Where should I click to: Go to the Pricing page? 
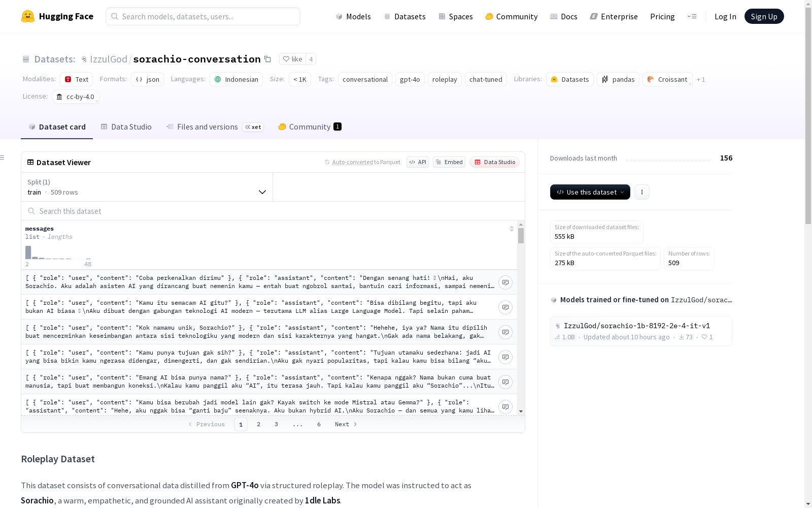[x=662, y=16]
